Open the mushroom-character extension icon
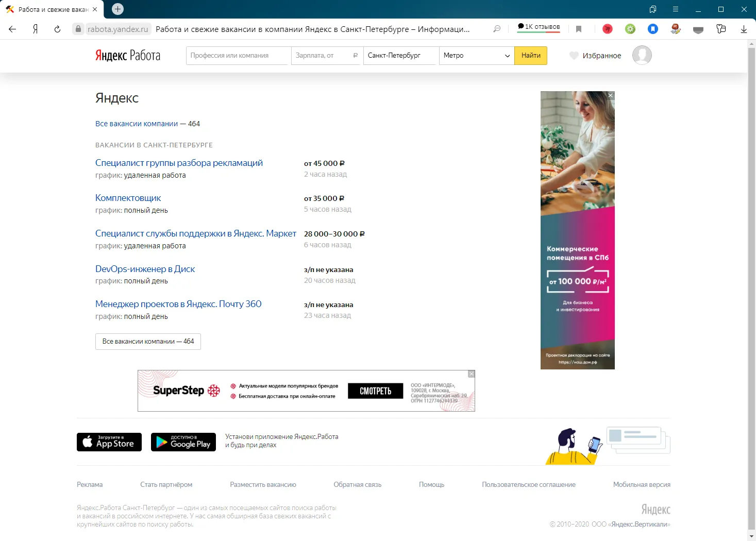This screenshot has height=541, width=756. (676, 29)
